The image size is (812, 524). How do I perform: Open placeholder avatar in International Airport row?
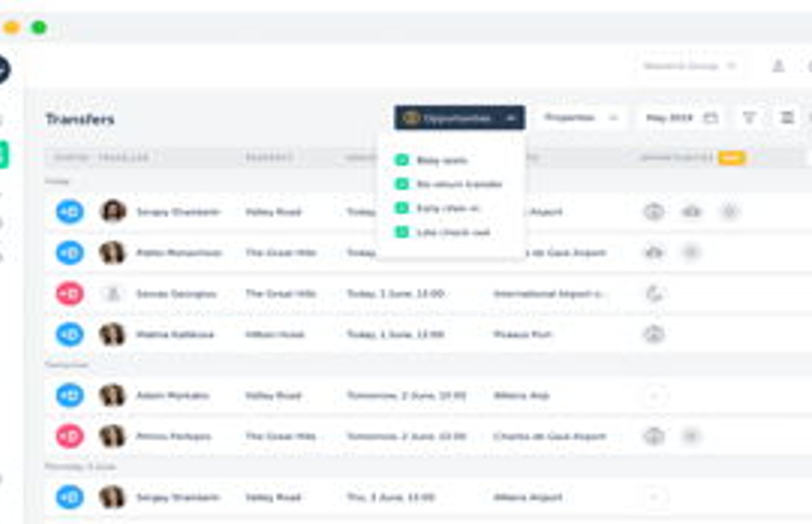[112, 293]
